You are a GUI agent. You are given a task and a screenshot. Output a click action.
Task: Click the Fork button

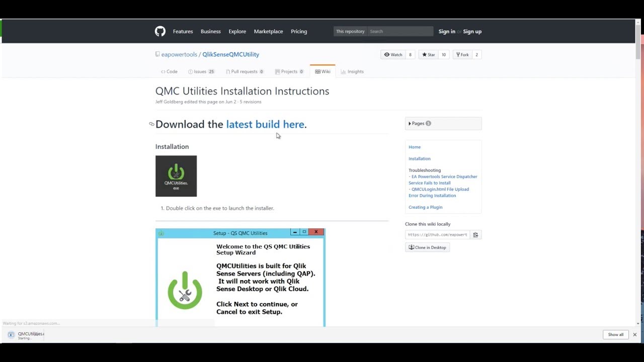point(462,55)
